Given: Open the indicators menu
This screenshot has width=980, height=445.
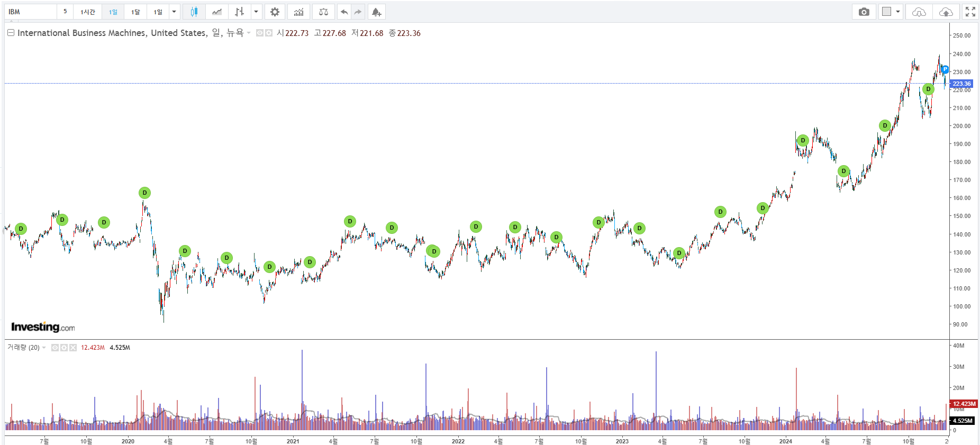Looking at the screenshot, I should click(x=299, y=12).
